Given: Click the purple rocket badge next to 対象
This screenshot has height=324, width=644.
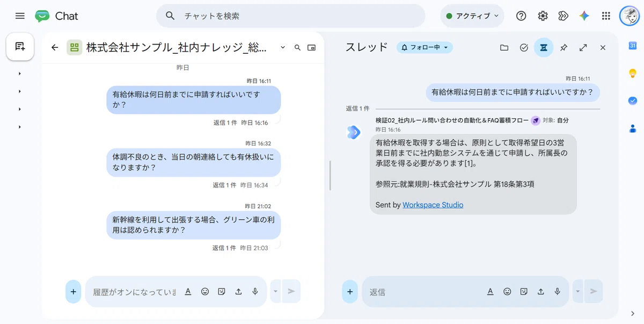Looking at the screenshot, I should coord(536,120).
